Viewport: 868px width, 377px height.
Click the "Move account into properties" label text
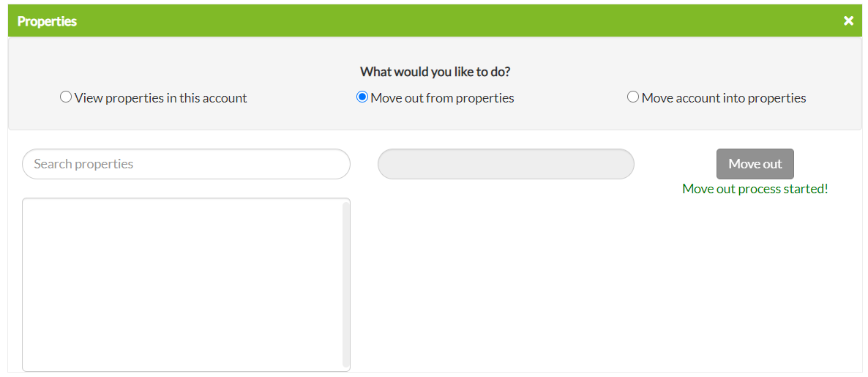click(723, 98)
